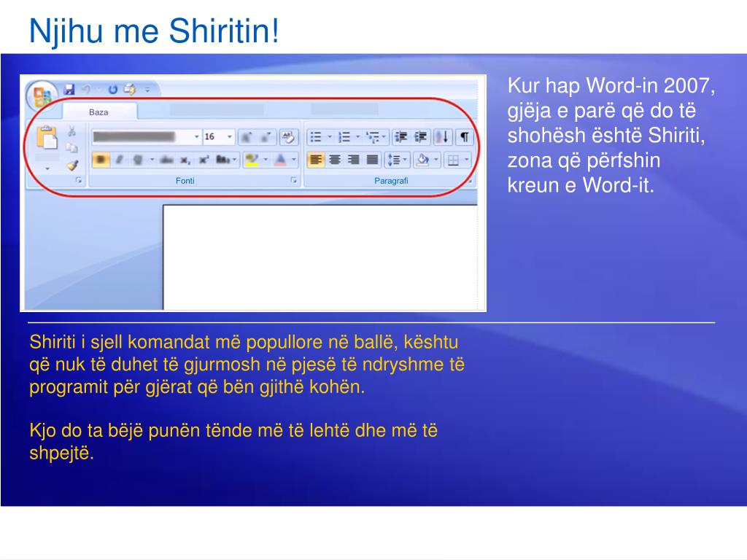Apply bulleted list

(x=315, y=137)
